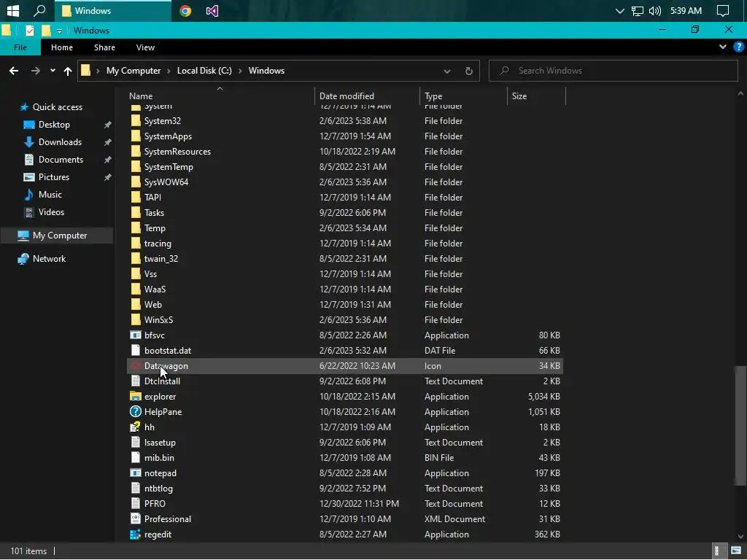Select the hh application icon

(136, 427)
